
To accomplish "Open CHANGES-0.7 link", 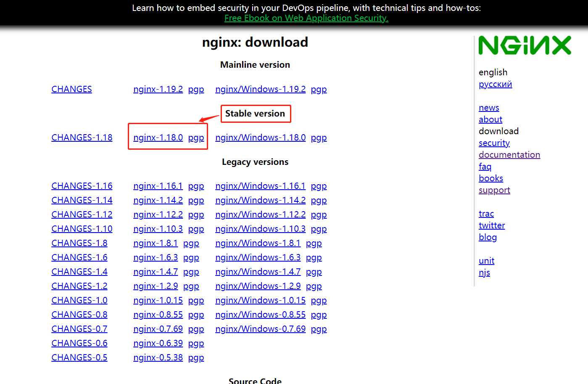I will (x=79, y=329).
